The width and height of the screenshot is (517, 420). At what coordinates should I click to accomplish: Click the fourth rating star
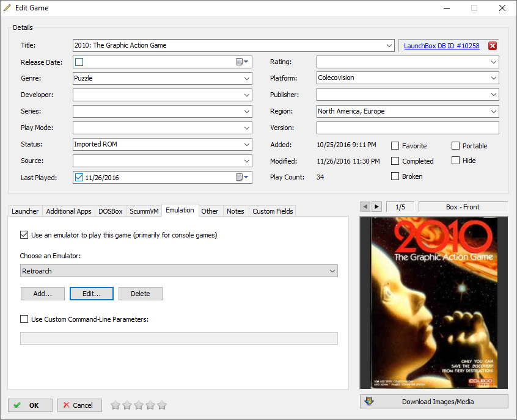tap(150, 405)
